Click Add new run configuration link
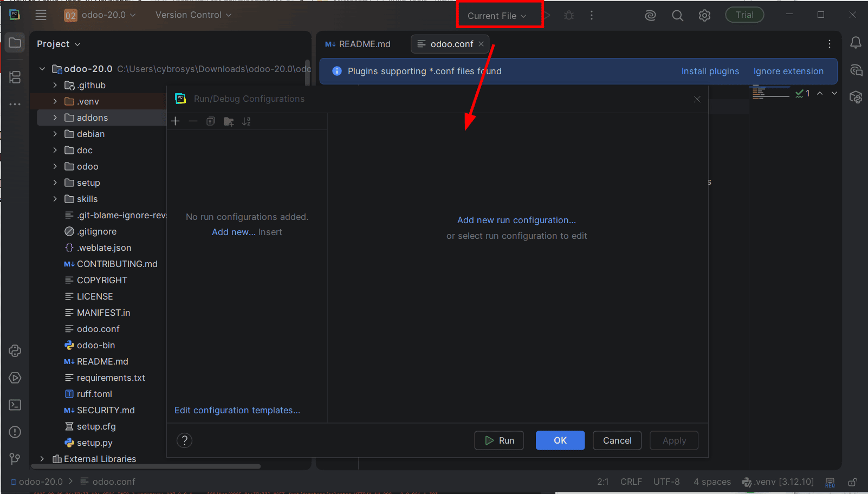This screenshot has height=494, width=868. click(x=516, y=220)
